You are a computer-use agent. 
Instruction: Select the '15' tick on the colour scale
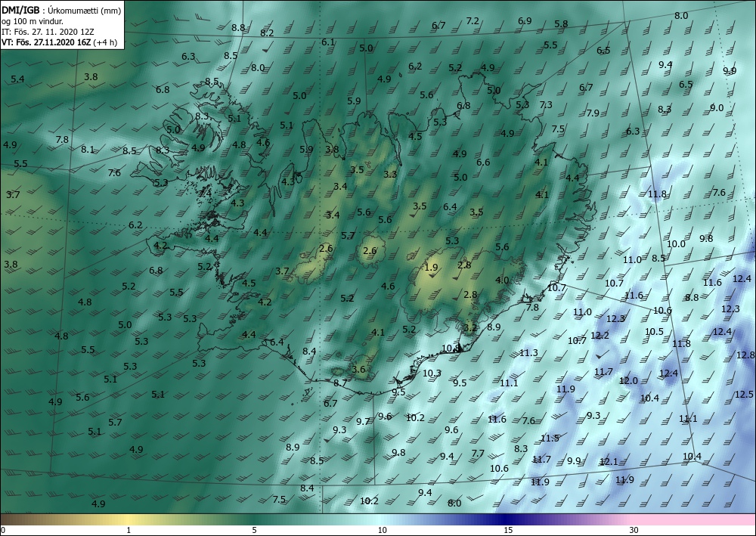[508, 530]
